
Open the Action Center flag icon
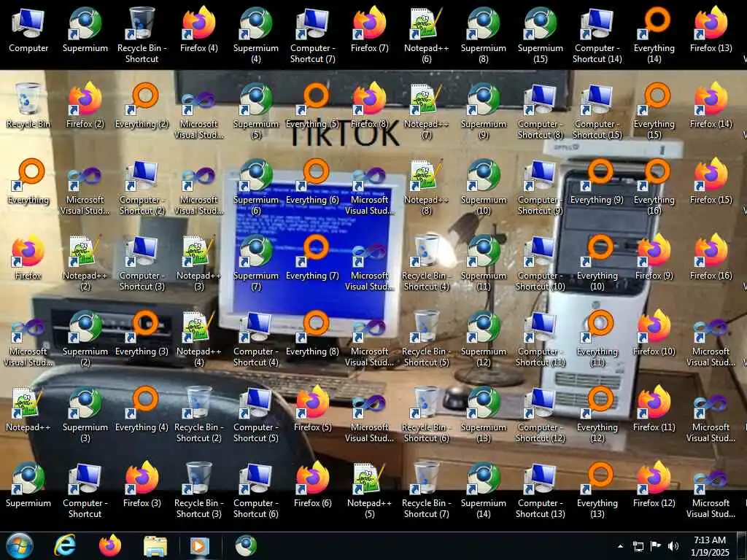point(656,546)
